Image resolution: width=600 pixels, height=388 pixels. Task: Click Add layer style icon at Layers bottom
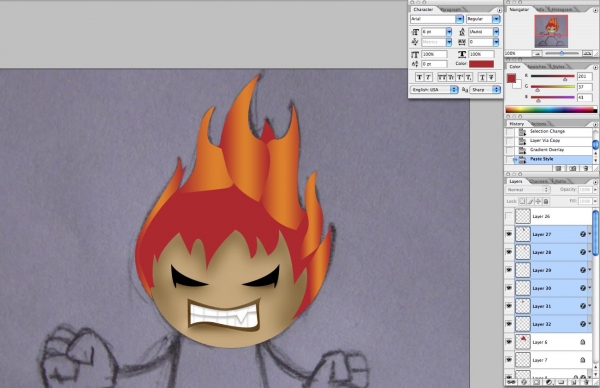[524, 382]
